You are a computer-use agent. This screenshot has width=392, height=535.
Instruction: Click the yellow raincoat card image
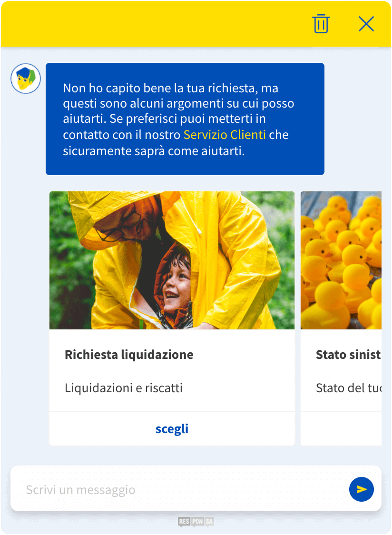click(172, 260)
